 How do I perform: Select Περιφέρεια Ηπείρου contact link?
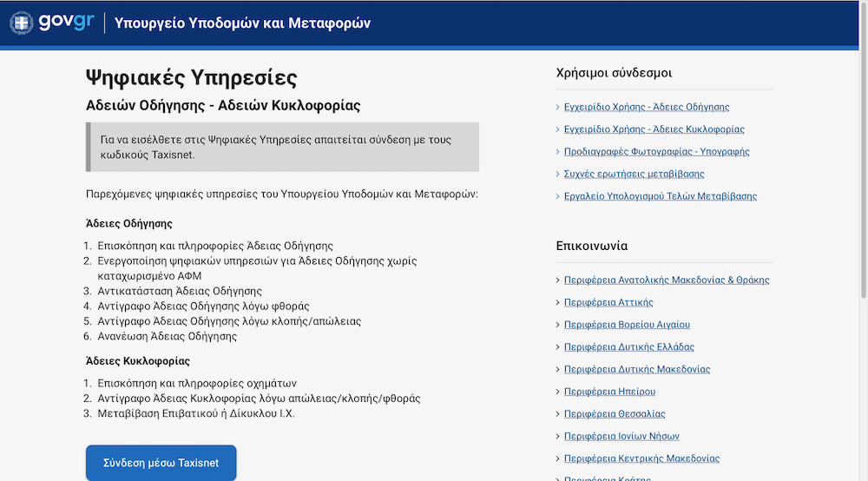click(609, 392)
